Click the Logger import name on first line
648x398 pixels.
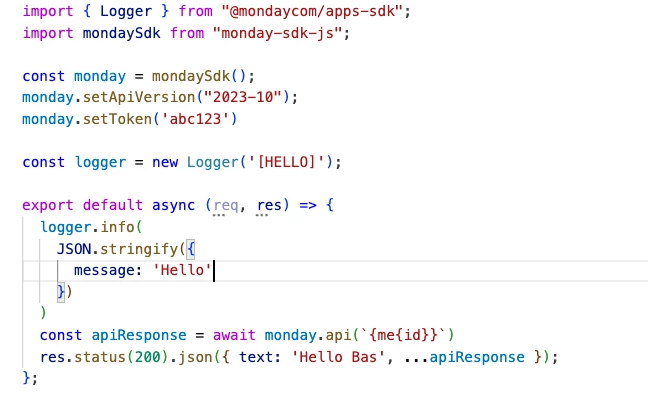(x=126, y=11)
